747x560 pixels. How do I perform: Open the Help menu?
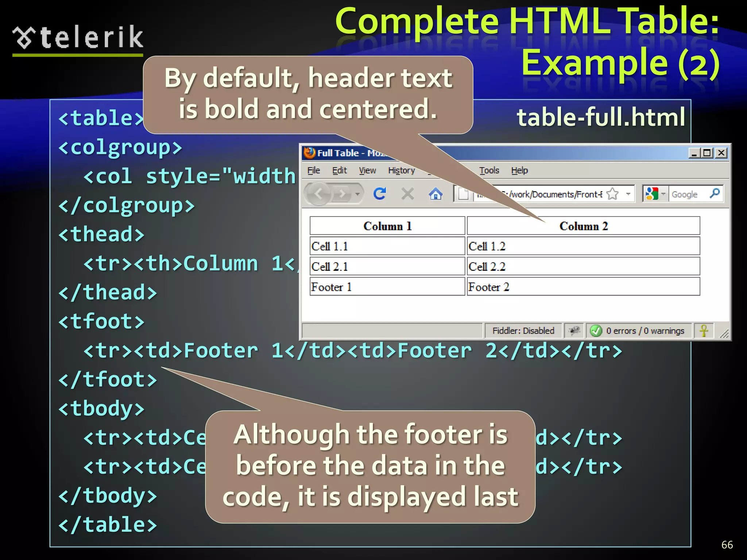519,171
